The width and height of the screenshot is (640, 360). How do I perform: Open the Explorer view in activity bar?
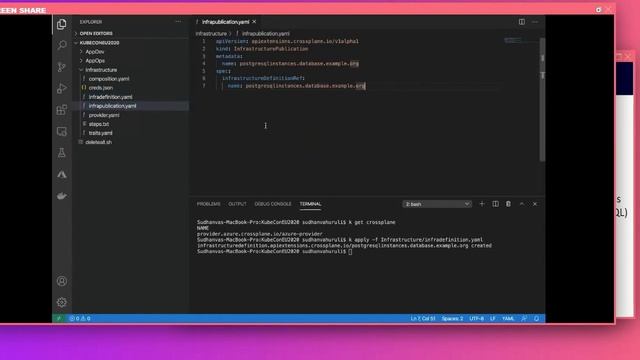pyautogui.click(x=62, y=24)
